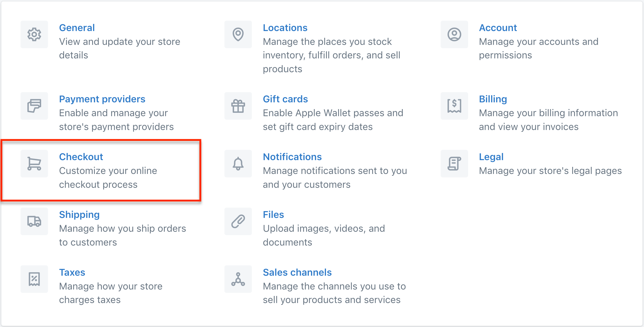Click the General gear icon
The width and height of the screenshot is (644, 327).
[x=34, y=34]
